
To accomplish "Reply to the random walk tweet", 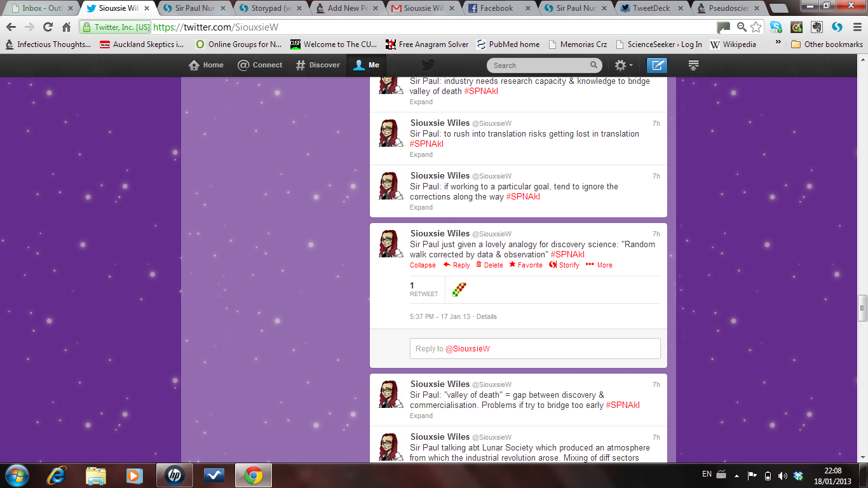I will [457, 265].
